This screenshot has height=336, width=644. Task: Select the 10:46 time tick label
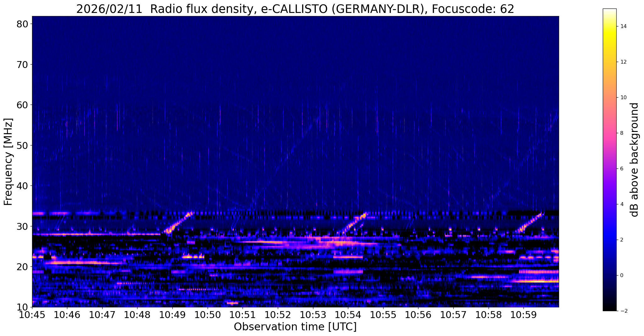67,315
